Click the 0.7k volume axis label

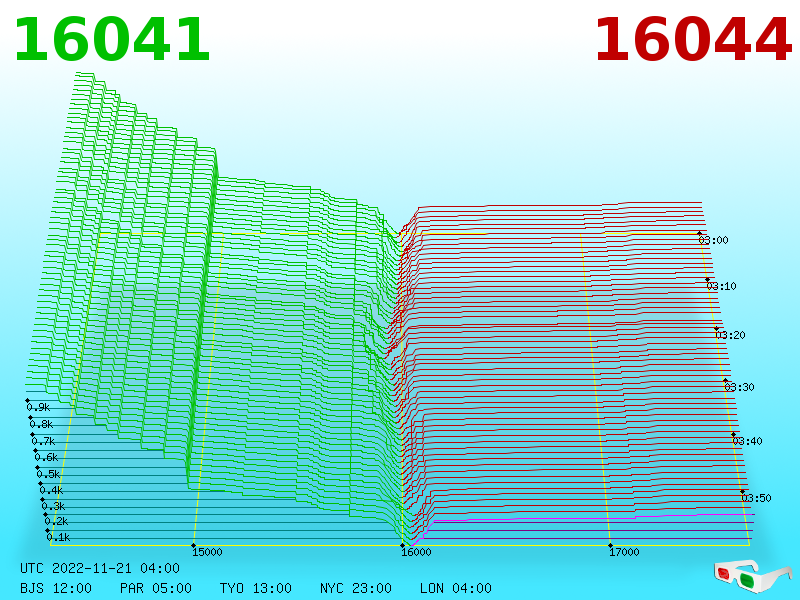tap(43, 441)
